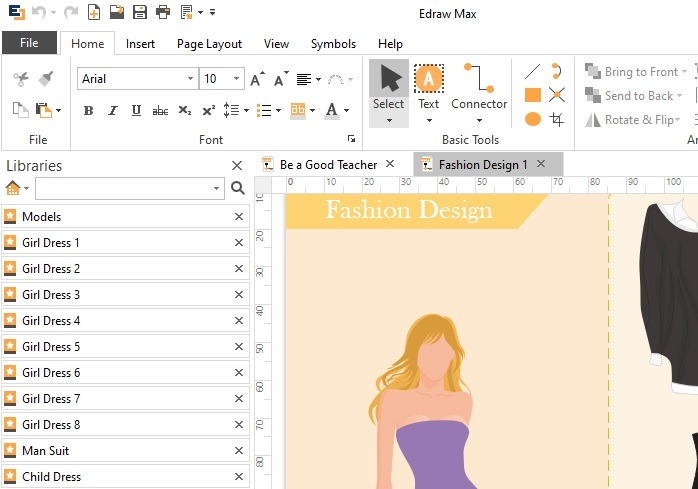698x489 pixels.
Task: Print using the printer icon
Action: point(163,12)
